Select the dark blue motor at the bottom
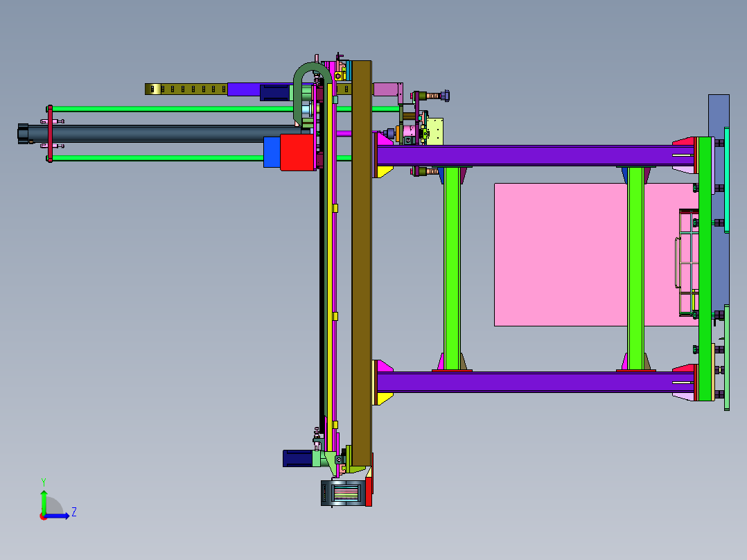The image size is (747, 560). 298,459
